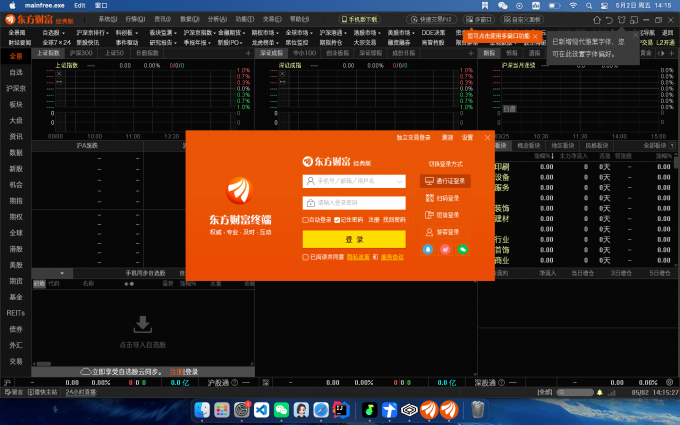680x425 pixels.
Task: Select 港股 in the left sidebar
Action: [x=16, y=249]
